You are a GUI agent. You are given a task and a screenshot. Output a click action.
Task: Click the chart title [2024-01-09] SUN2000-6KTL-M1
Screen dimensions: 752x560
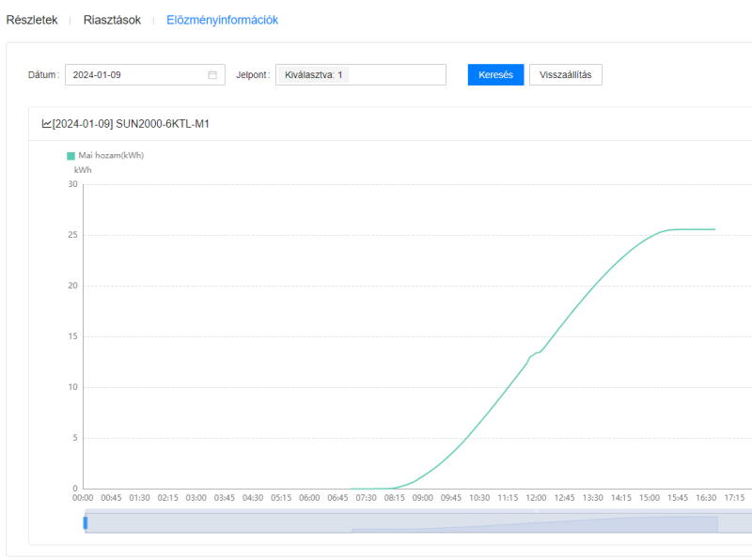[131, 123]
